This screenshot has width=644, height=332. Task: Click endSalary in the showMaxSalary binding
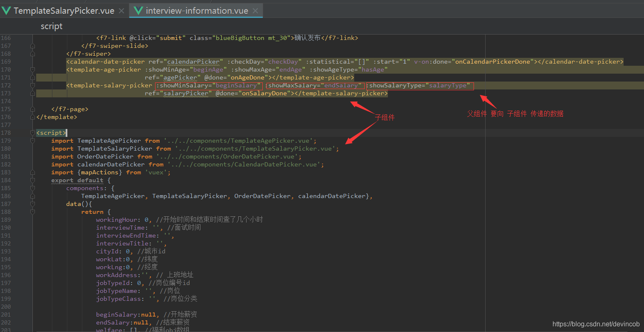pos(341,85)
